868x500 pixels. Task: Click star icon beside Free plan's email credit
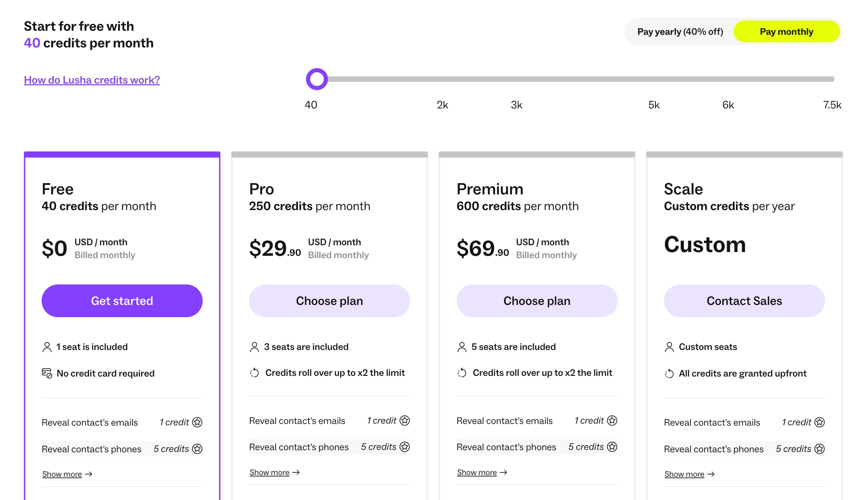(x=197, y=422)
